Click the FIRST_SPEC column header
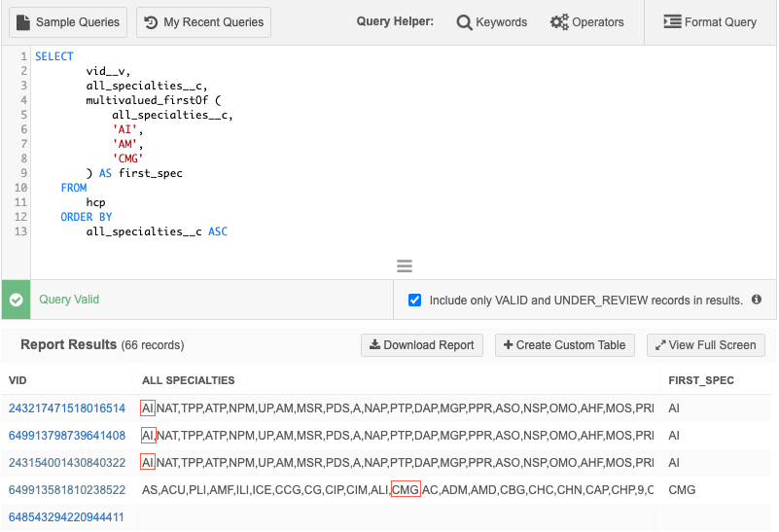 point(700,380)
